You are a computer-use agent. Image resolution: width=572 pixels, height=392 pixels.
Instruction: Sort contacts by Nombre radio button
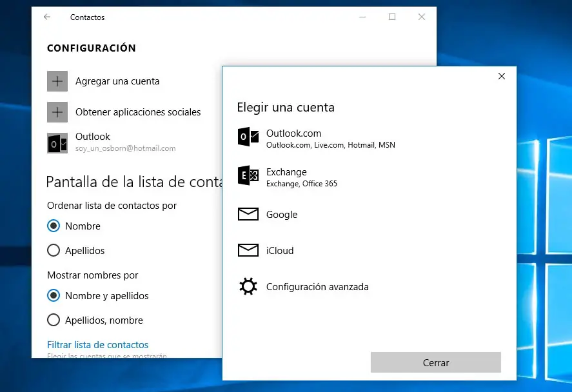[54, 226]
